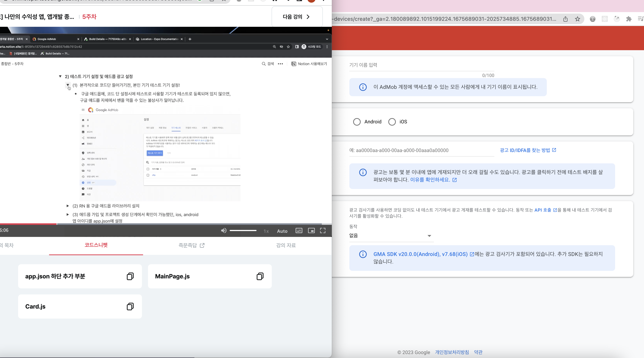Copy the MainPage.js code snippet

click(260, 276)
